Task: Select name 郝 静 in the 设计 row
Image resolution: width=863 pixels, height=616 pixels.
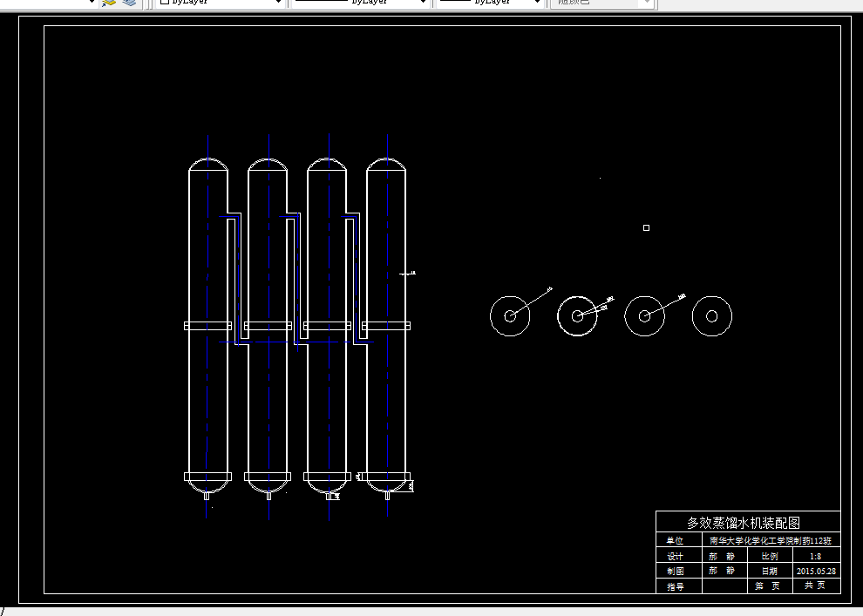Action: tap(722, 556)
